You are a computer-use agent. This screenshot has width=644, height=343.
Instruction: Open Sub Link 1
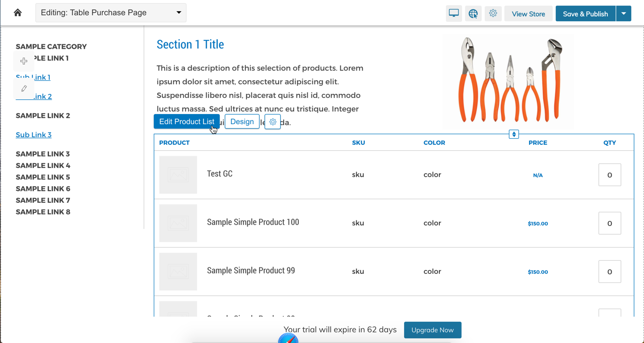[x=33, y=77]
